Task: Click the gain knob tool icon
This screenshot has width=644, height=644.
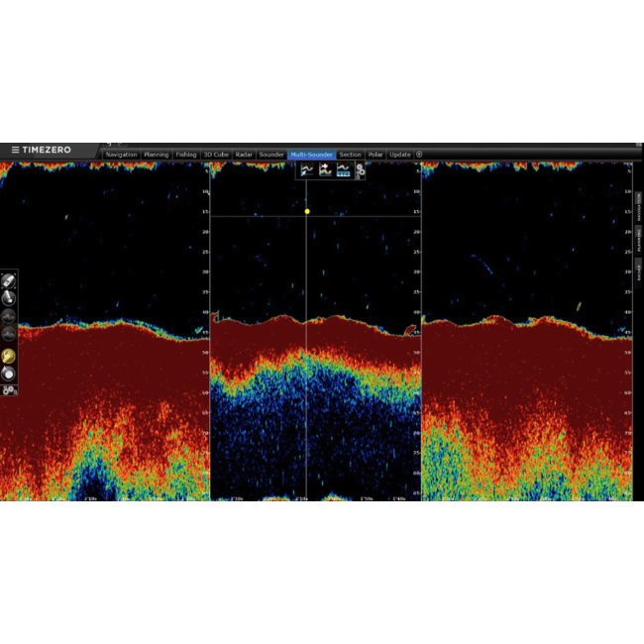Action: [9, 374]
